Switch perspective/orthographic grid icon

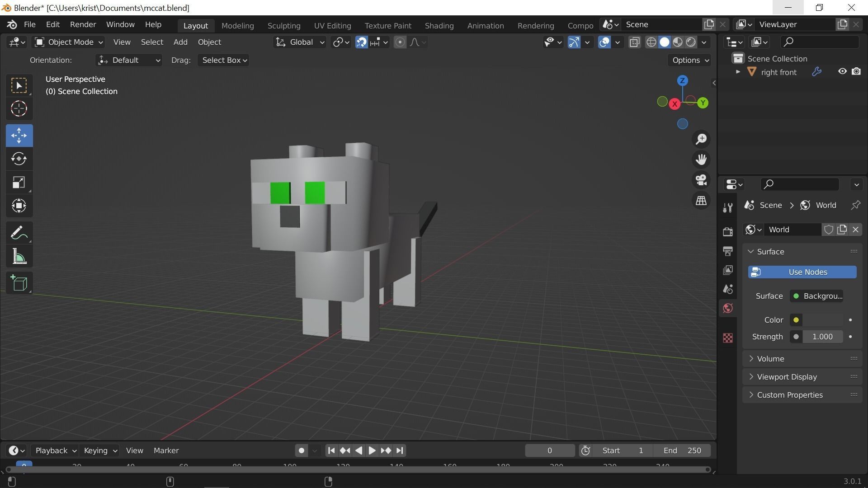click(701, 201)
